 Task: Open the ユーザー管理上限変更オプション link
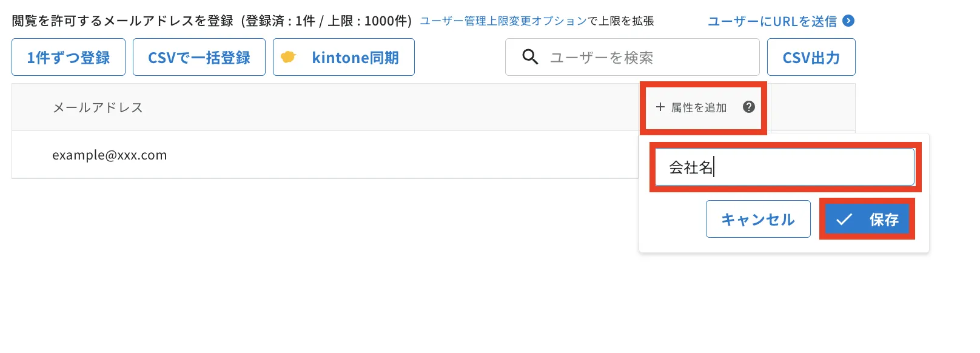tap(503, 21)
